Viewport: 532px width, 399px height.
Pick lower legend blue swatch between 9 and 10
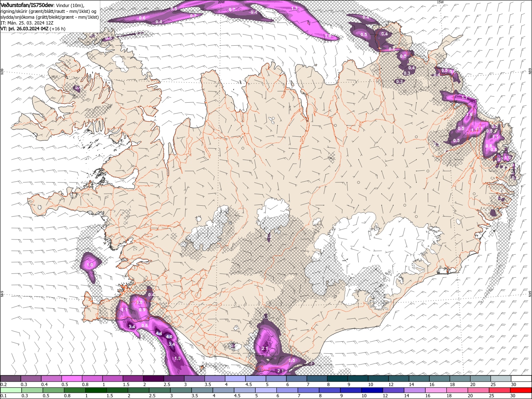[351, 390]
